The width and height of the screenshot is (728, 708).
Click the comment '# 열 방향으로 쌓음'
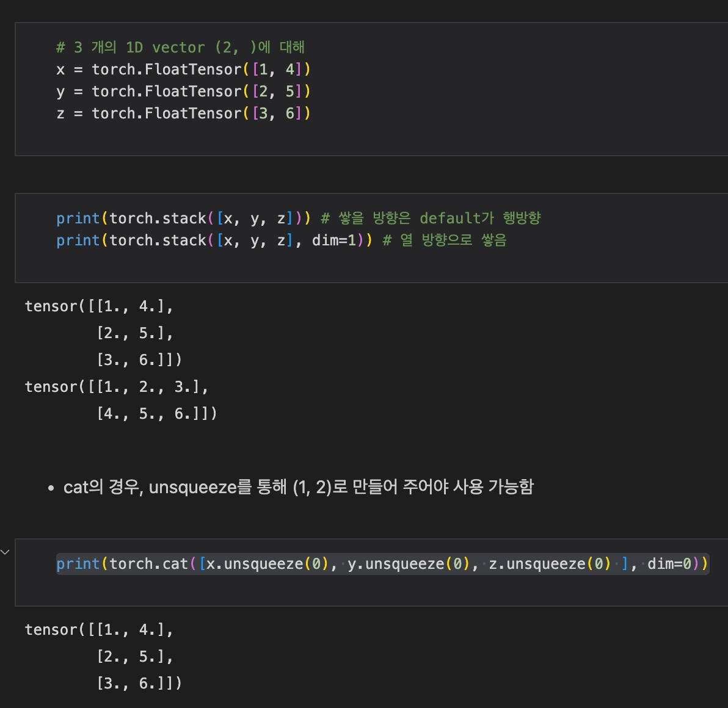coord(445,240)
